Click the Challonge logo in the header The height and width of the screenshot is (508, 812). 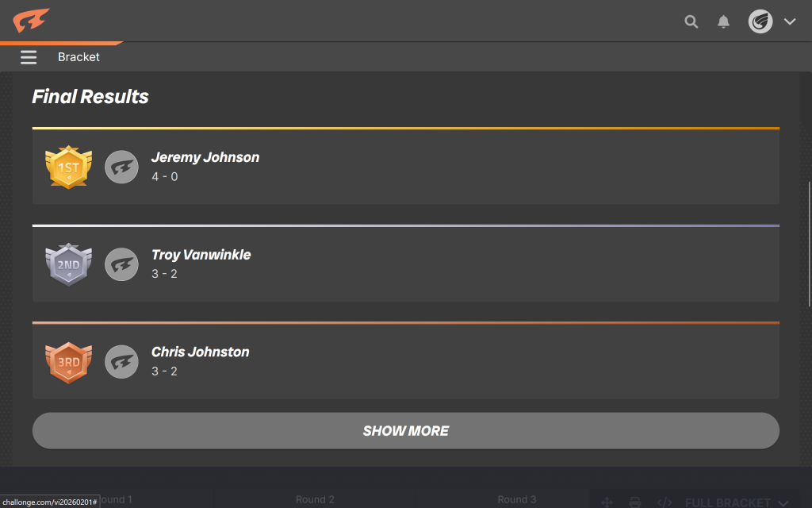coord(31,20)
